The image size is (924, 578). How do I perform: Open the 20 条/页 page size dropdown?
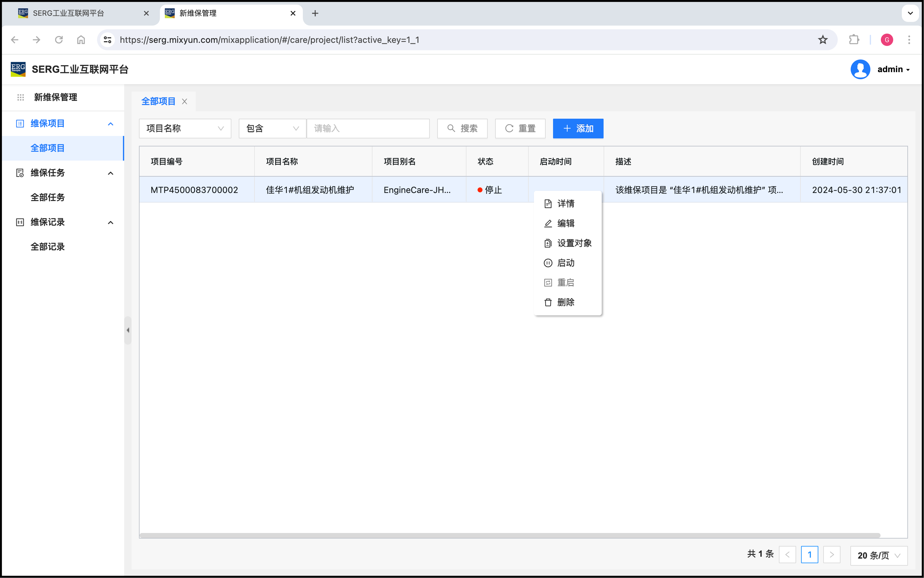[878, 555]
